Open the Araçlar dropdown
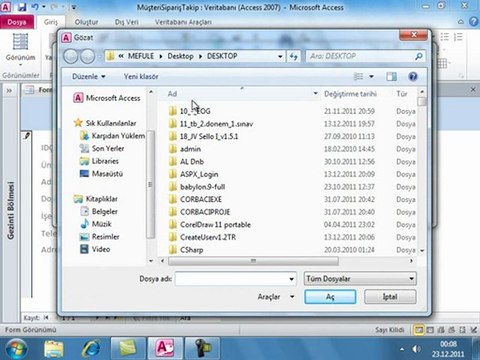The width and height of the screenshot is (480, 360). point(276,297)
